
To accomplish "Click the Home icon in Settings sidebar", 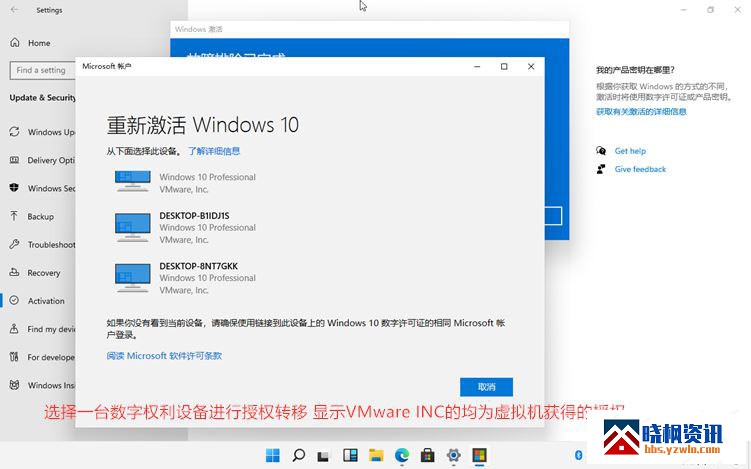I will click(x=15, y=43).
